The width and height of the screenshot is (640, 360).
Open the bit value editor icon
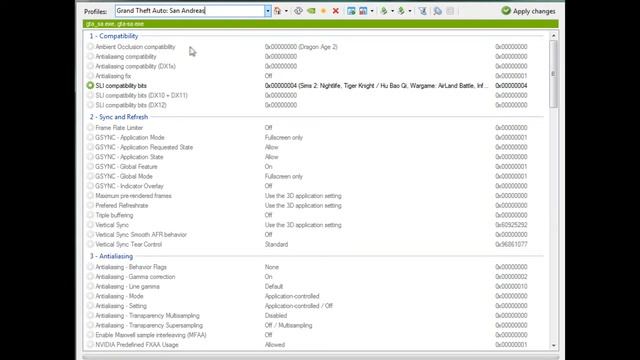tap(438, 11)
